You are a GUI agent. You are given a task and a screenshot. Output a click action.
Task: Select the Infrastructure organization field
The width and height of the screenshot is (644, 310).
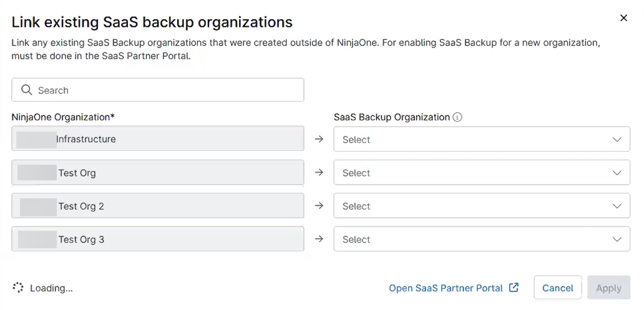tap(157, 139)
